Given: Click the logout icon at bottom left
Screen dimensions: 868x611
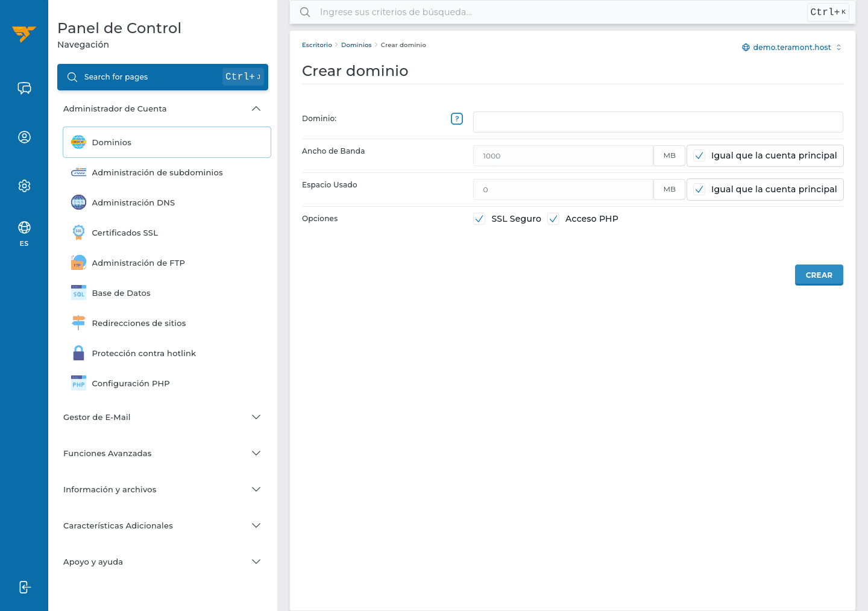Looking at the screenshot, I should click(x=24, y=587).
